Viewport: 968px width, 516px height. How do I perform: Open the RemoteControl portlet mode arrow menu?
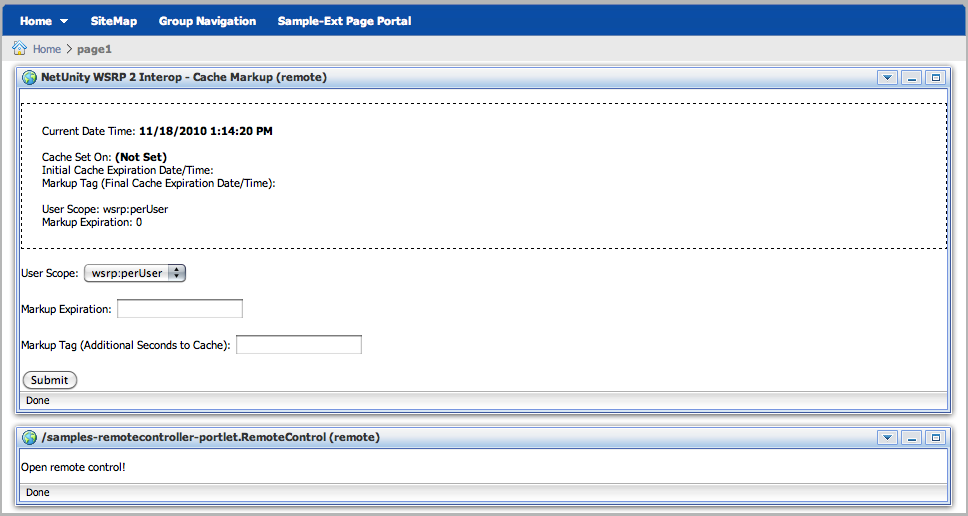(887, 437)
